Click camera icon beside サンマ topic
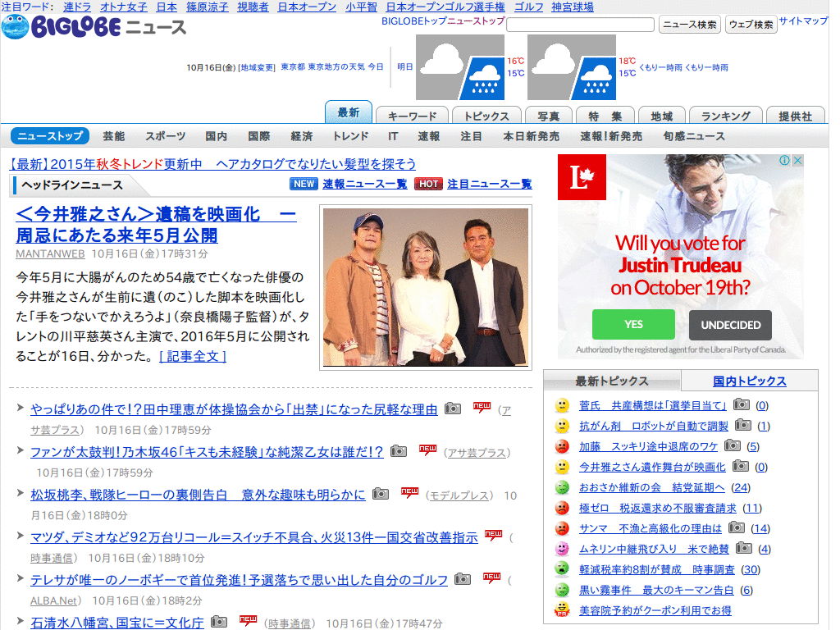 737,527
